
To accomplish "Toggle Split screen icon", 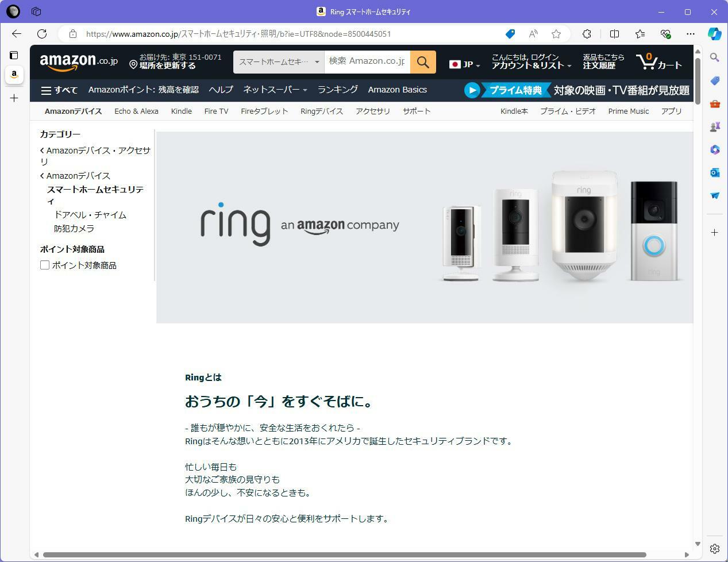I will pos(614,34).
